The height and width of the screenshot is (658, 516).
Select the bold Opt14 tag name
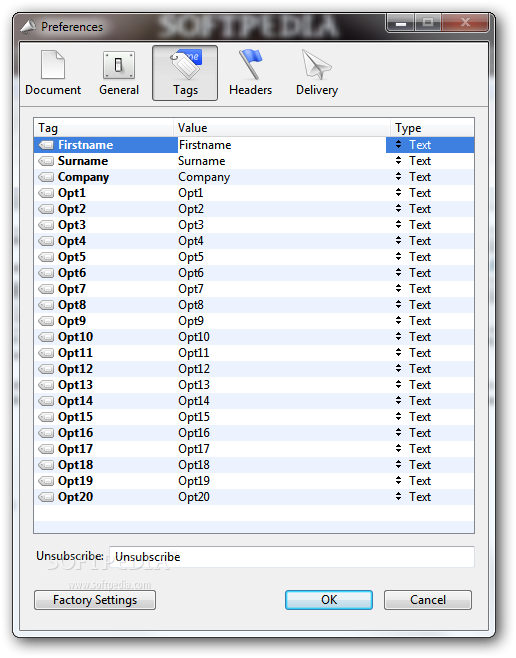[x=76, y=401]
